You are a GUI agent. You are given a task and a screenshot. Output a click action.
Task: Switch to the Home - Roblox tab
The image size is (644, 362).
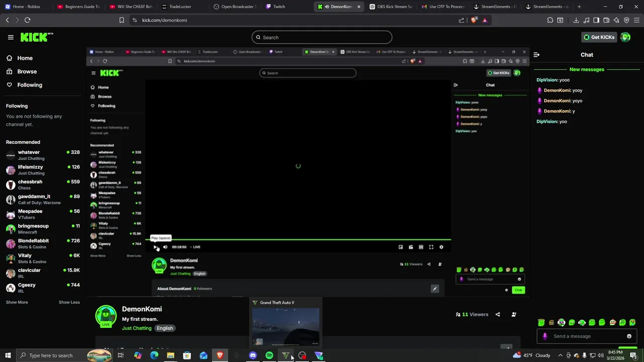click(26, 7)
